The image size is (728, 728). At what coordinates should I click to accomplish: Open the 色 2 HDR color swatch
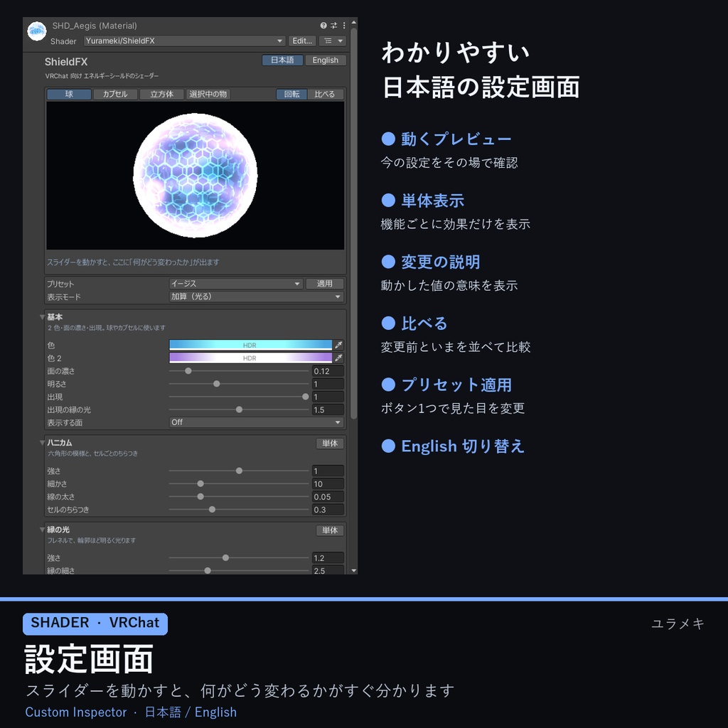[x=250, y=358]
